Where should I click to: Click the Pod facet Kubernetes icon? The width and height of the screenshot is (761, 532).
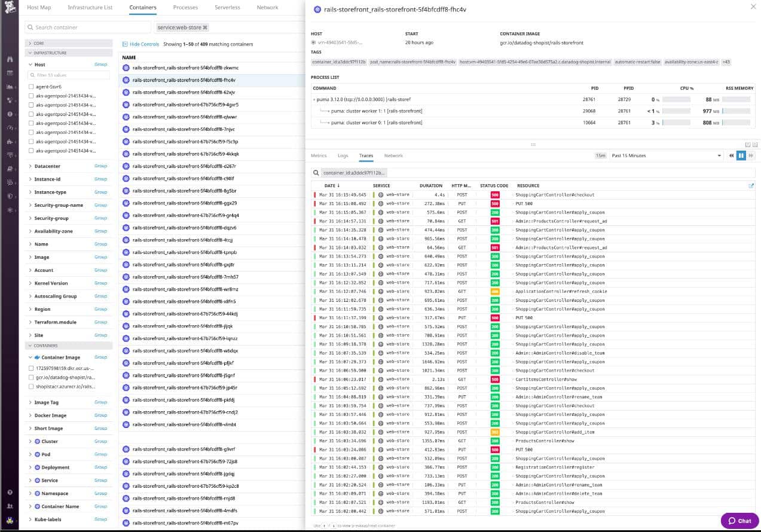click(37, 454)
